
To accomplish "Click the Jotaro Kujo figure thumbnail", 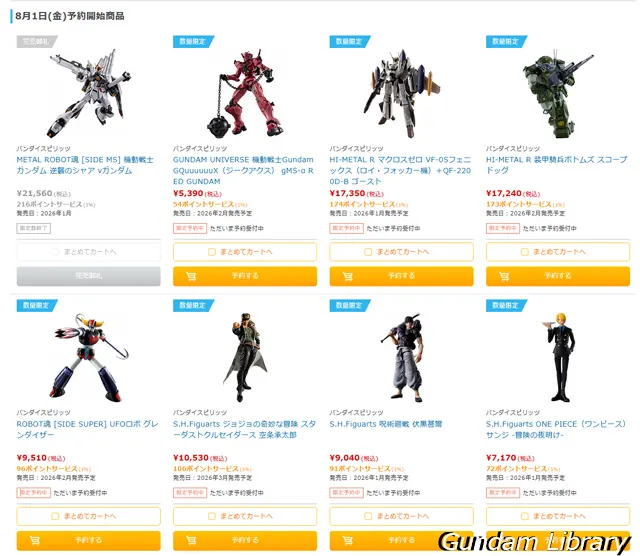I will 245,357.
